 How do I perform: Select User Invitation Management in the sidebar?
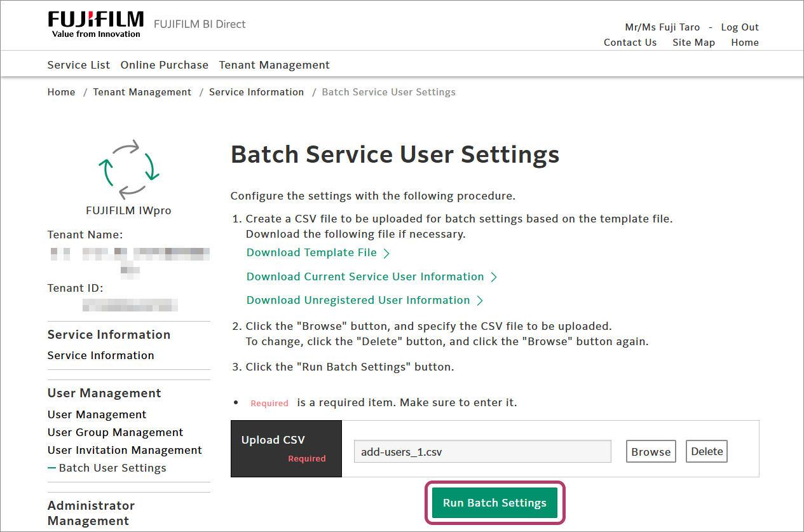pos(125,450)
